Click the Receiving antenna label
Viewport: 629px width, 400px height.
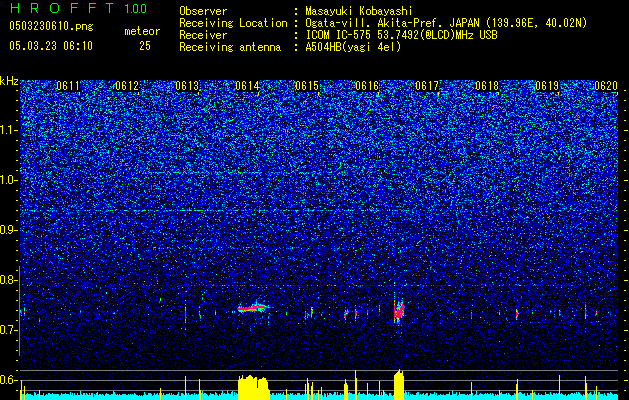tap(230, 47)
